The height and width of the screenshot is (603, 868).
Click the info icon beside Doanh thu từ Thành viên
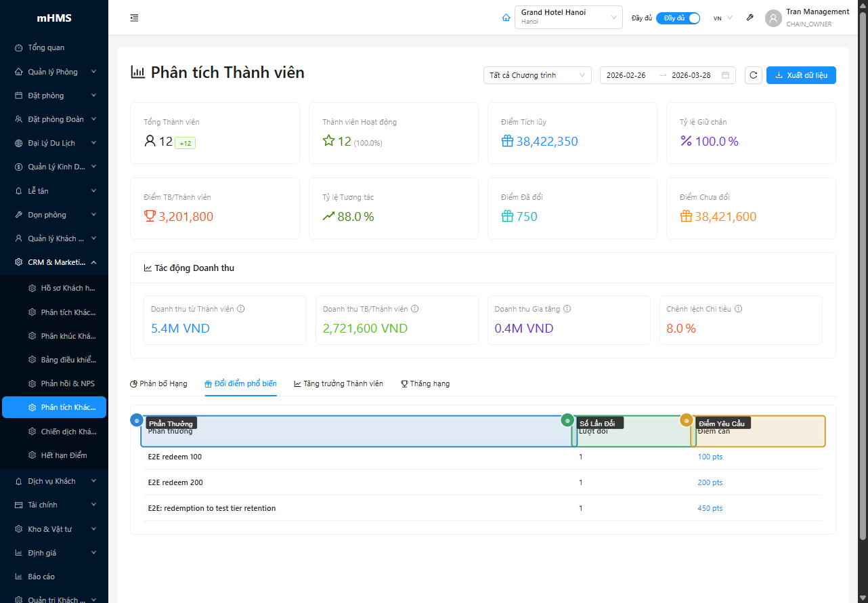[x=241, y=309]
